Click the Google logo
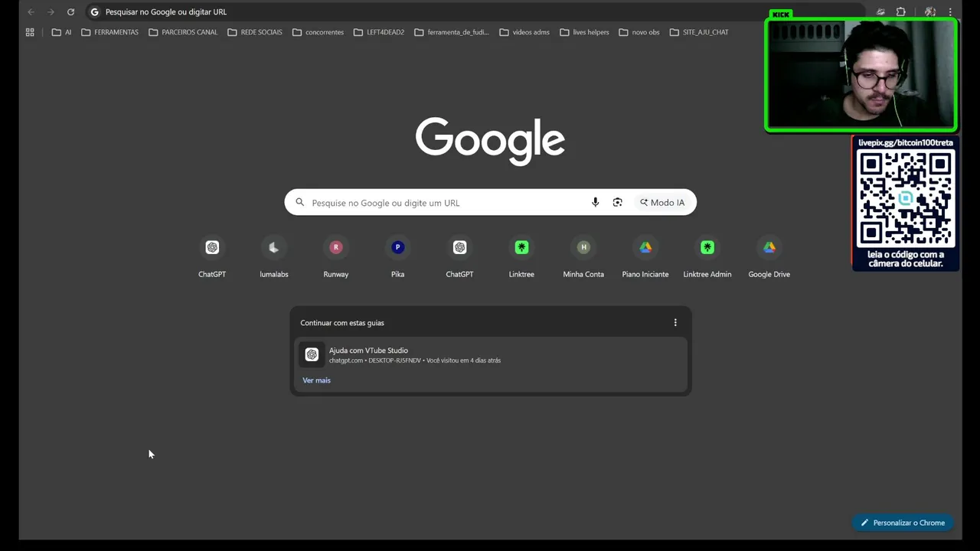Screen dimensions: 980x551 490,141
